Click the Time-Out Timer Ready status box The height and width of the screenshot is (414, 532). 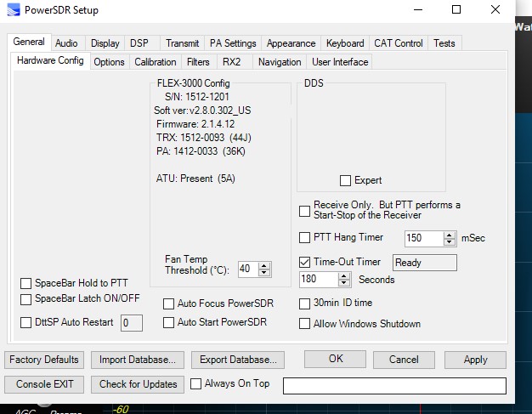coord(425,263)
